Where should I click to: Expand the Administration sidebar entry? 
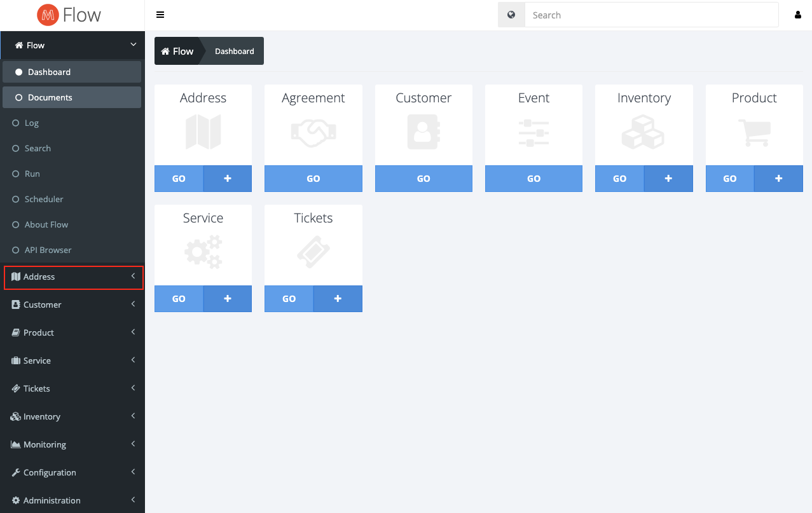[x=72, y=500]
